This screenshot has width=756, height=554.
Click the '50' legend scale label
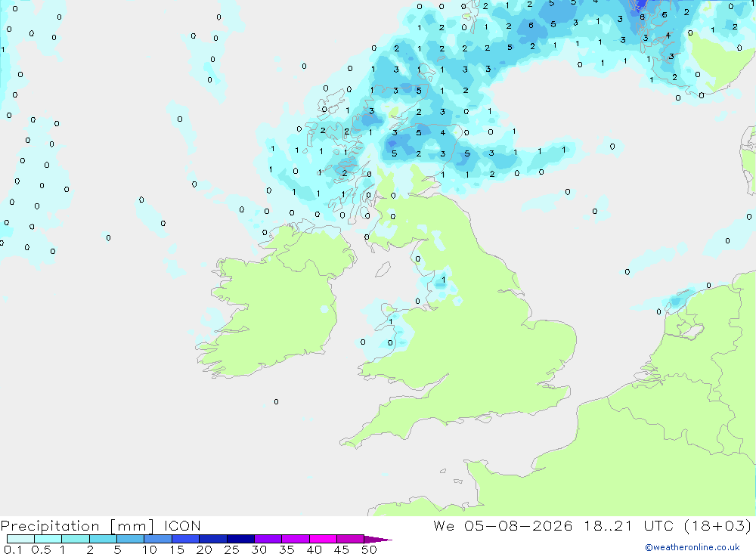[x=369, y=549]
